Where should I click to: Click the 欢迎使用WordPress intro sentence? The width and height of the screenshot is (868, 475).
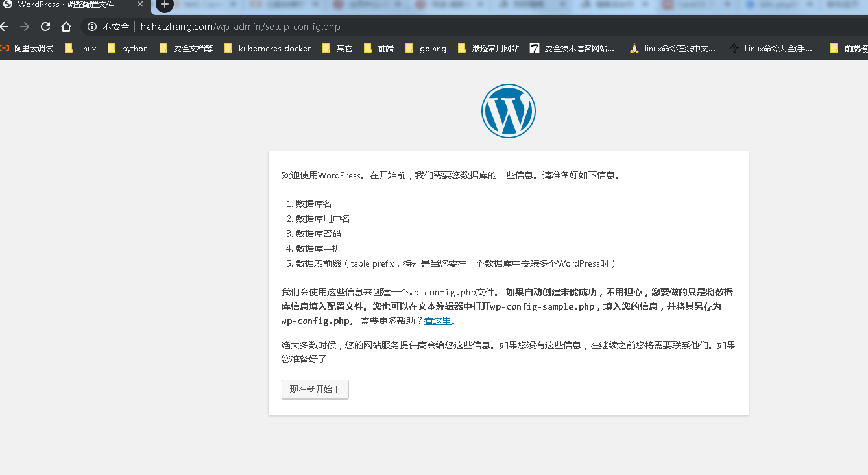point(451,175)
